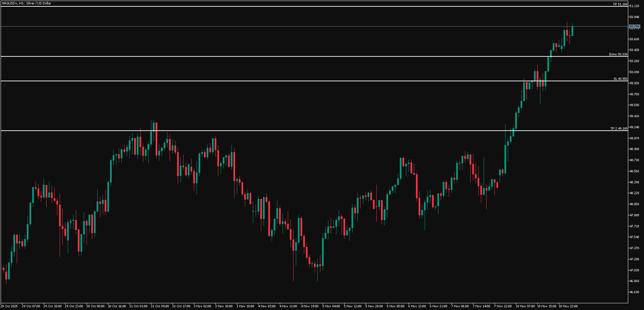The height and width of the screenshot is (310, 644).
Task: Select the 49.240 price axis value
Action: (634, 127)
